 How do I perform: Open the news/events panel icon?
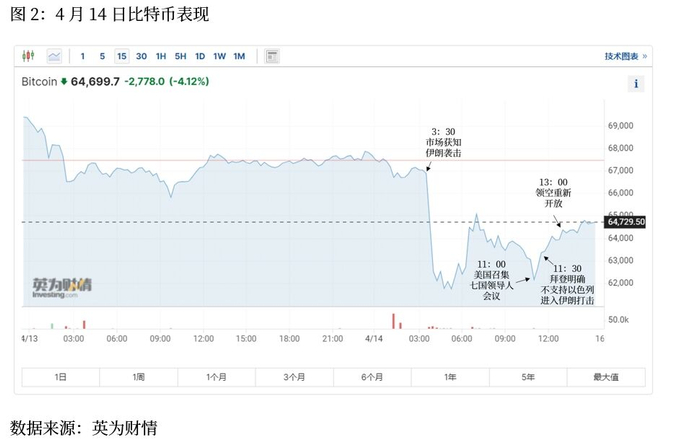tap(271, 56)
